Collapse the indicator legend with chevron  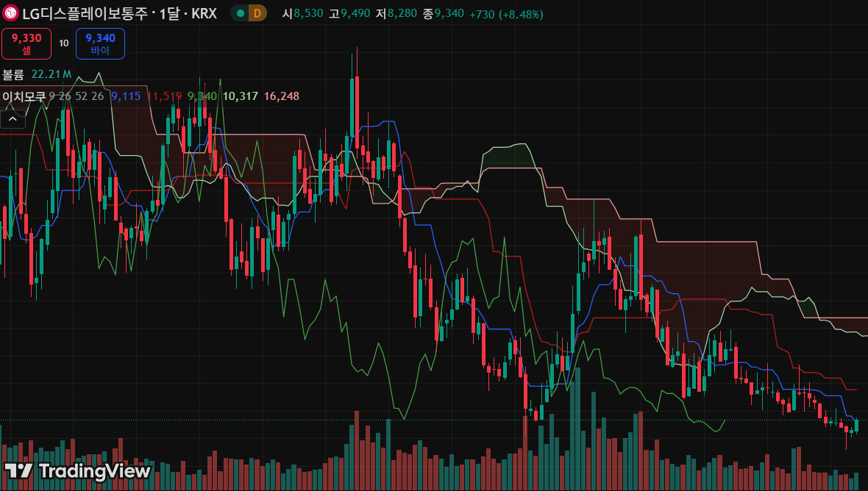pos(13,119)
